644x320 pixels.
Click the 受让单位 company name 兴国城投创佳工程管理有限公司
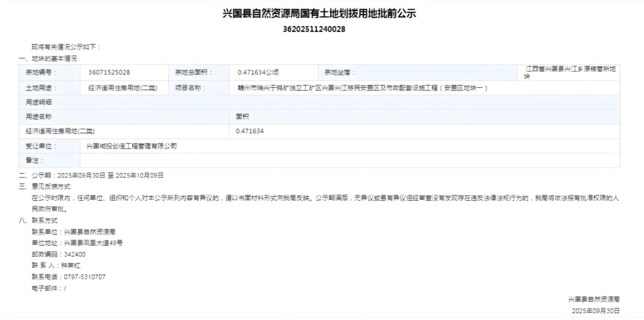(132, 146)
